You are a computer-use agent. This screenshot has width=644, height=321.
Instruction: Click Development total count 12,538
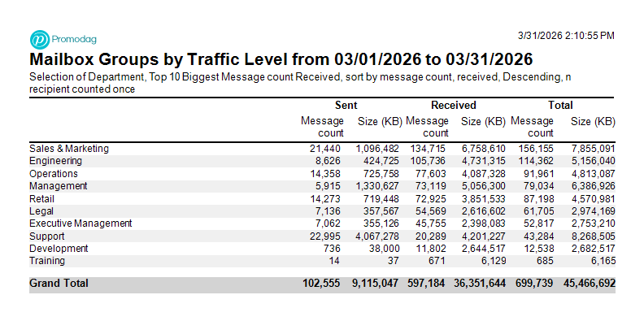tap(538, 249)
